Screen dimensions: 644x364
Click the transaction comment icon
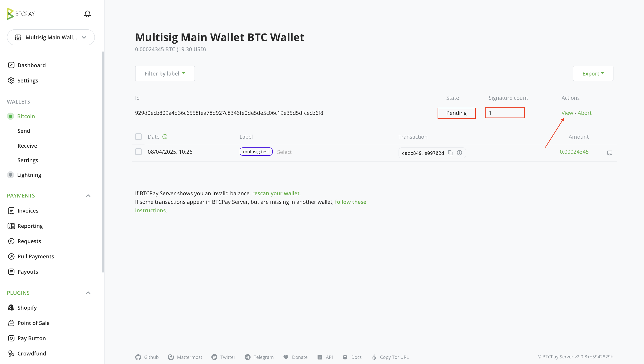coord(609,153)
